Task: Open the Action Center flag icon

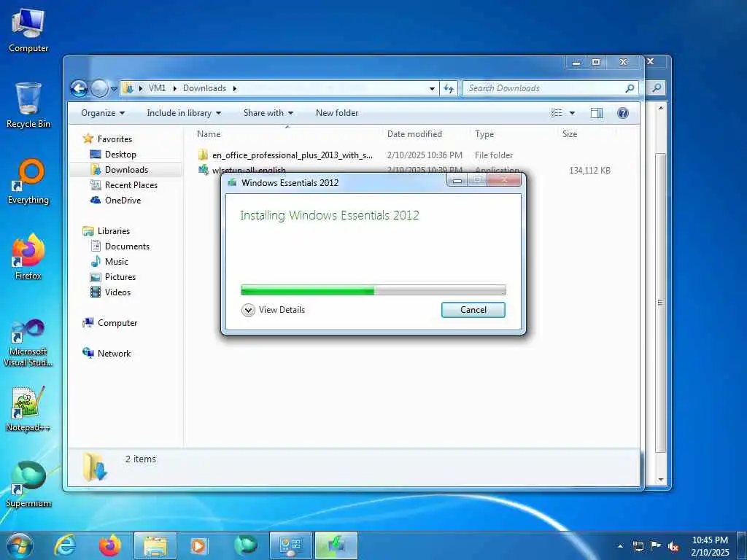Action: click(x=656, y=546)
